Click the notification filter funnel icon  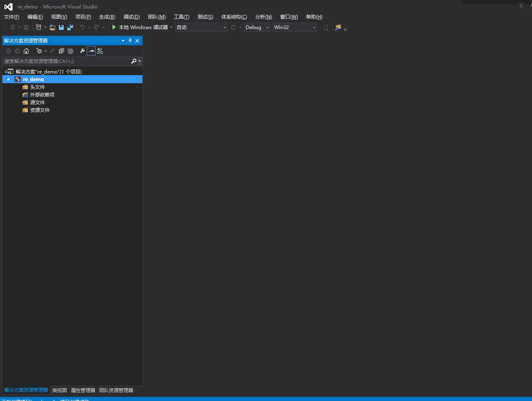pyautogui.click(x=521, y=5)
